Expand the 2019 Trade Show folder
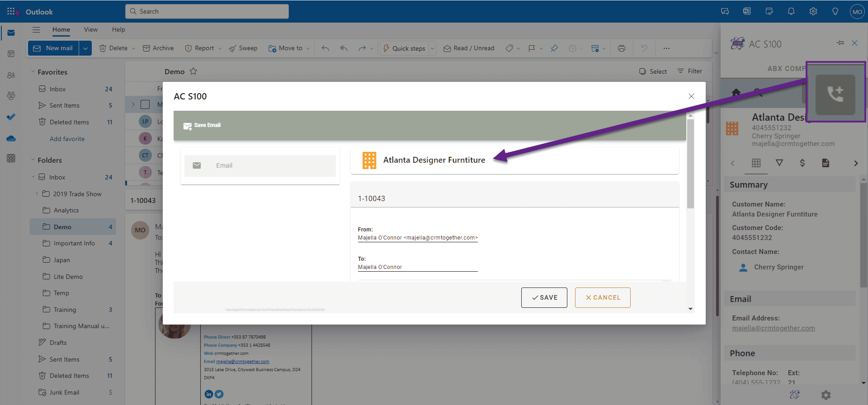This screenshot has height=405, width=868. tap(37, 194)
